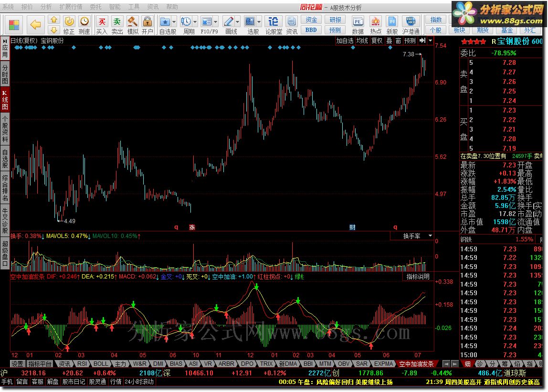Click the 选股 stock screener icon
The image size is (548, 392).
click(x=250, y=21)
